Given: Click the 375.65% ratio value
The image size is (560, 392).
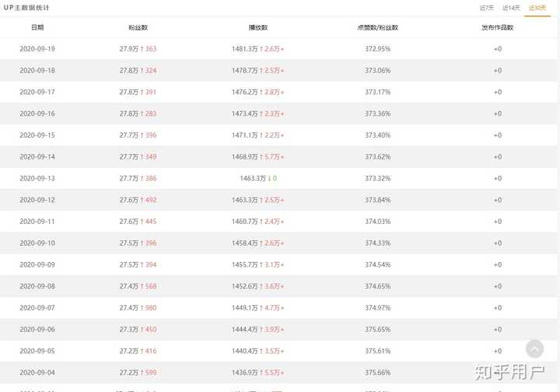Looking at the screenshot, I should (377, 329).
